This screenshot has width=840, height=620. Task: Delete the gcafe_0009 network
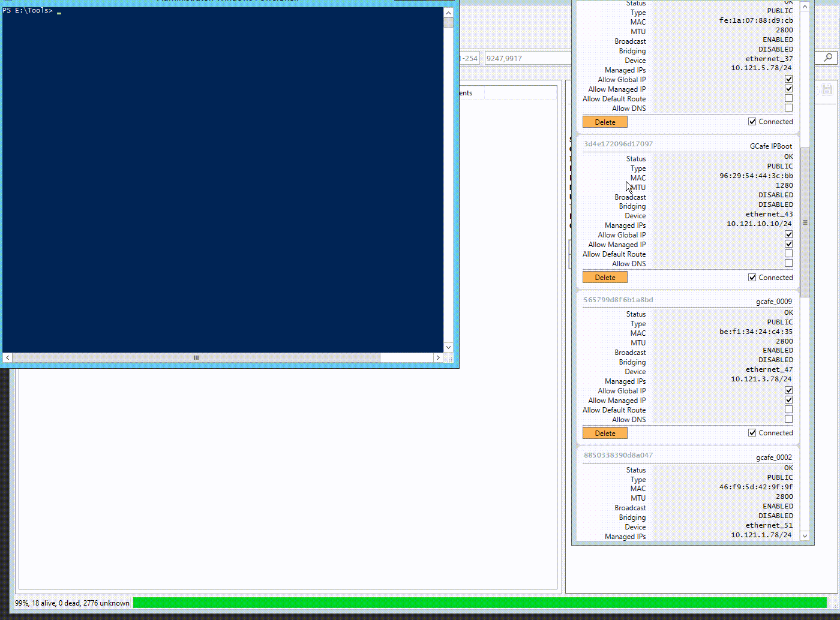605,433
